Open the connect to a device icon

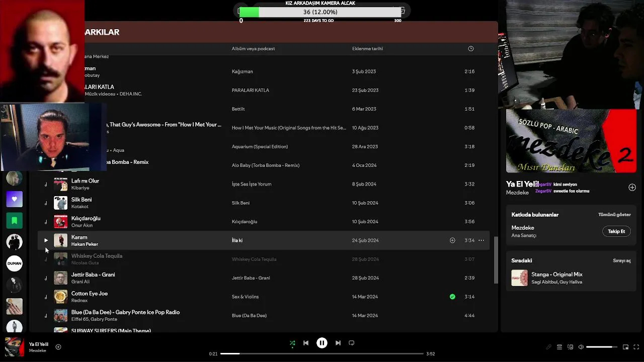[570, 347]
